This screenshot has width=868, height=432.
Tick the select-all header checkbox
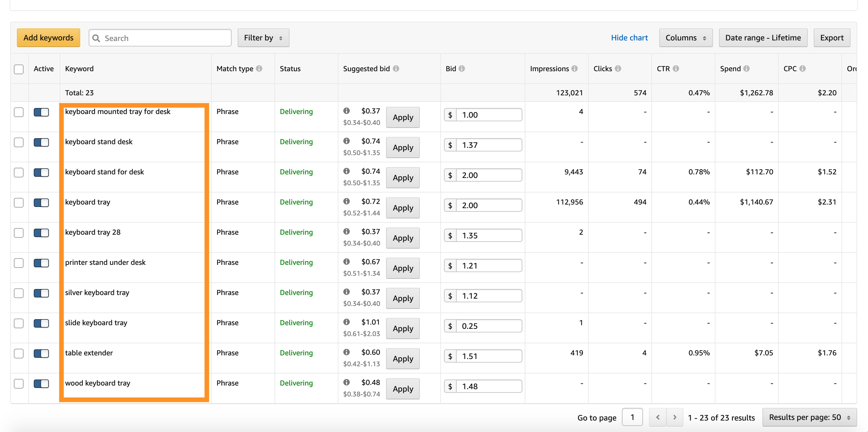click(19, 69)
